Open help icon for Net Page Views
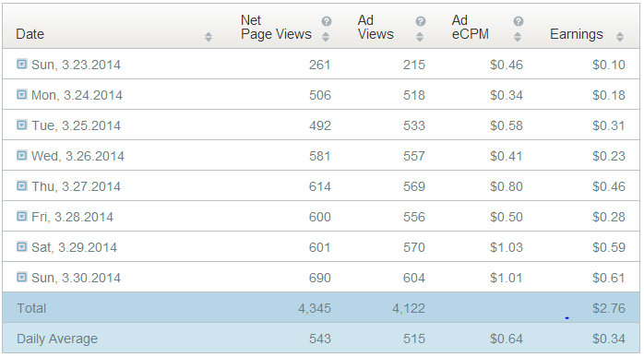Screen dimensions: 644x357 point(327,21)
